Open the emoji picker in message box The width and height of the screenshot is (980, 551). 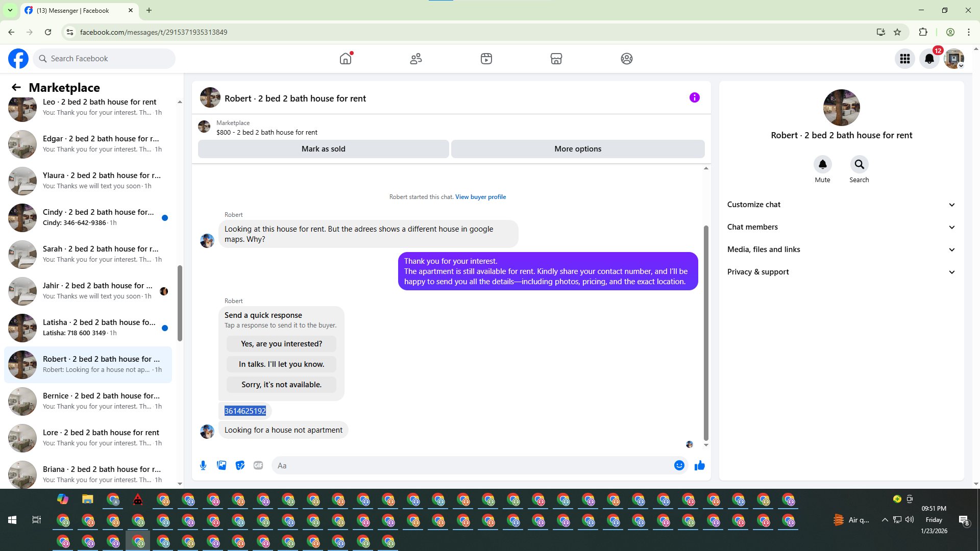(x=679, y=465)
